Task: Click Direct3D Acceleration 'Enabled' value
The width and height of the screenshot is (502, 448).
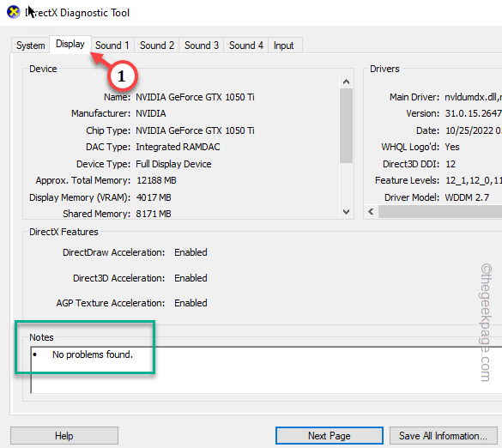Action: [191, 278]
